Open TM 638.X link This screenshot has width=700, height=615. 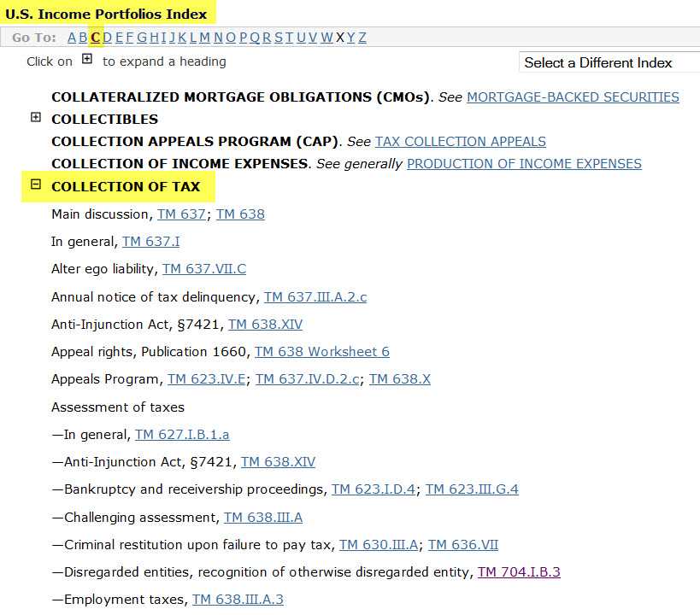coord(400,379)
